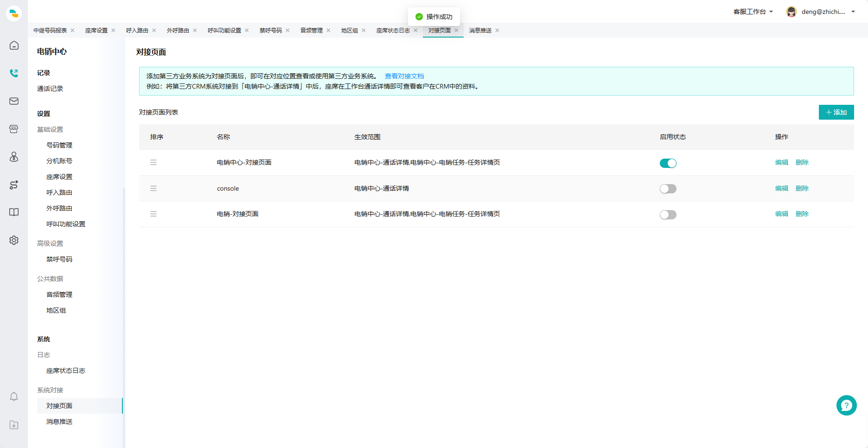The width and height of the screenshot is (868, 448).
Task: Grab sort handle for 电销中心-对接页面 row
Action: 153,162
